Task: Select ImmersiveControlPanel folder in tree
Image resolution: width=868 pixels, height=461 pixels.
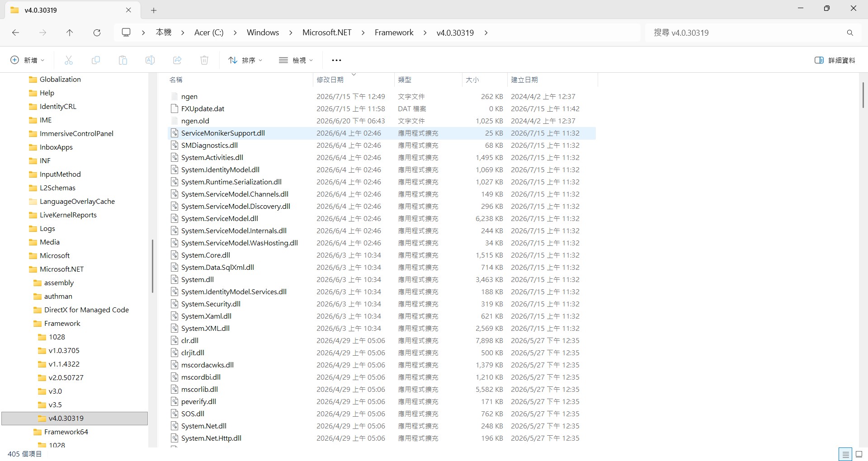Action: pos(76,134)
